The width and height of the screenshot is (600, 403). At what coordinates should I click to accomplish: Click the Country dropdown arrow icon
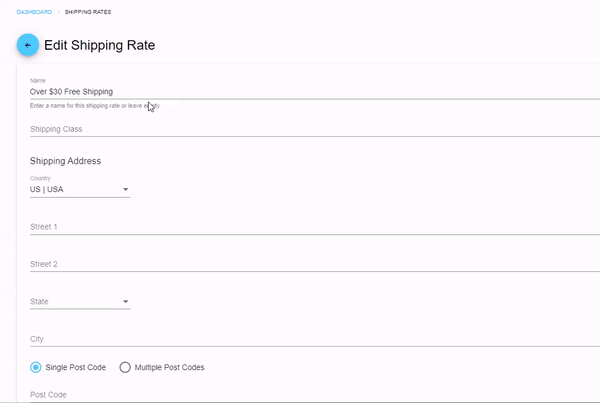coord(126,189)
